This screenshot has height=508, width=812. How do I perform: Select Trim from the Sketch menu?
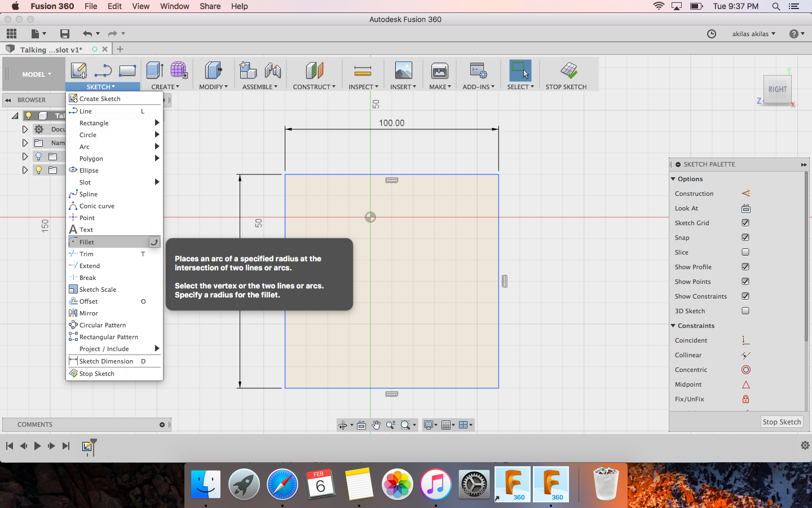coord(86,254)
